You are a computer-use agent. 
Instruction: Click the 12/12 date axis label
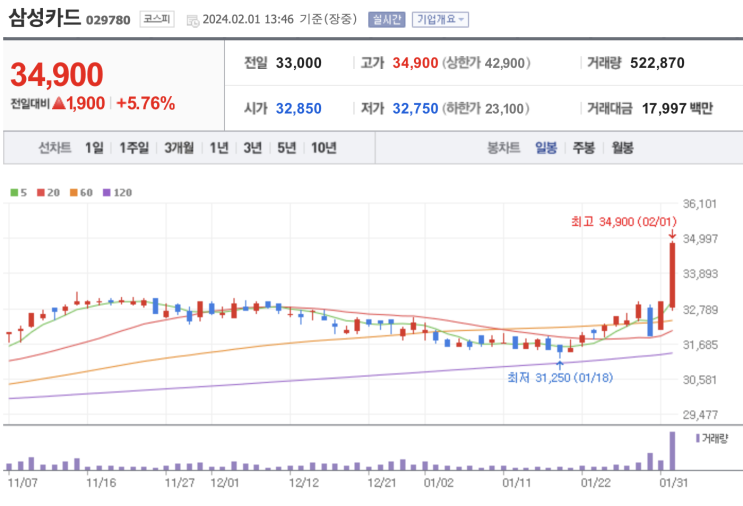pyautogui.click(x=303, y=483)
